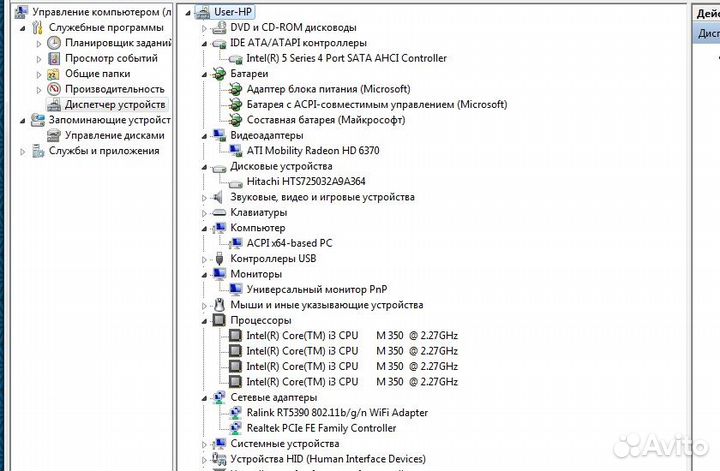This screenshot has height=471, width=720.
Task: Select the last Intel Core i3 CPU entry
Action: coord(352,382)
